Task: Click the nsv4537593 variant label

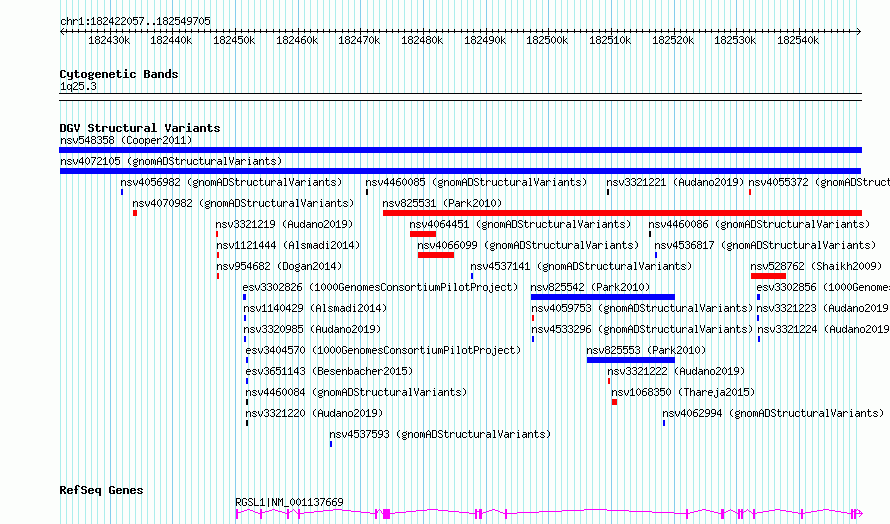Action: pos(440,434)
